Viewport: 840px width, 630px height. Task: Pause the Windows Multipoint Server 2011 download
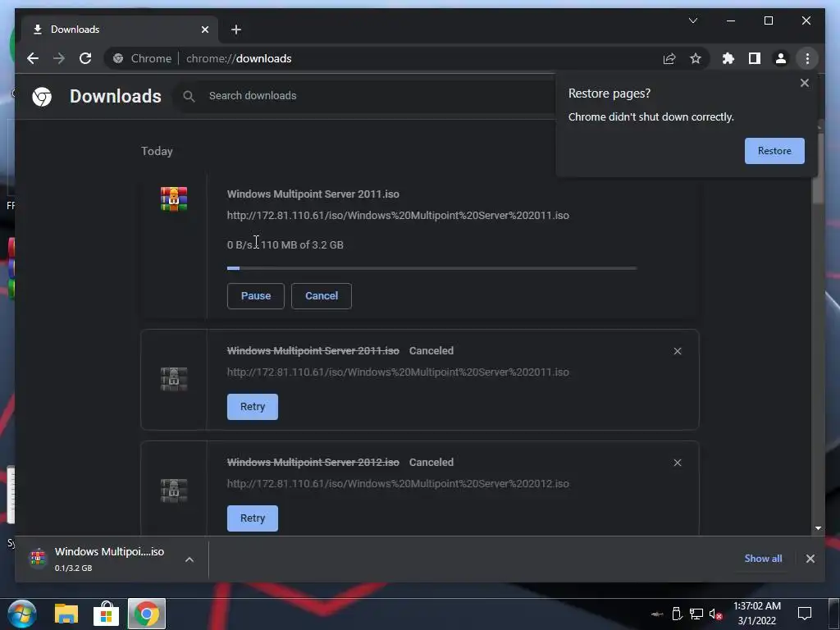click(256, 295)
